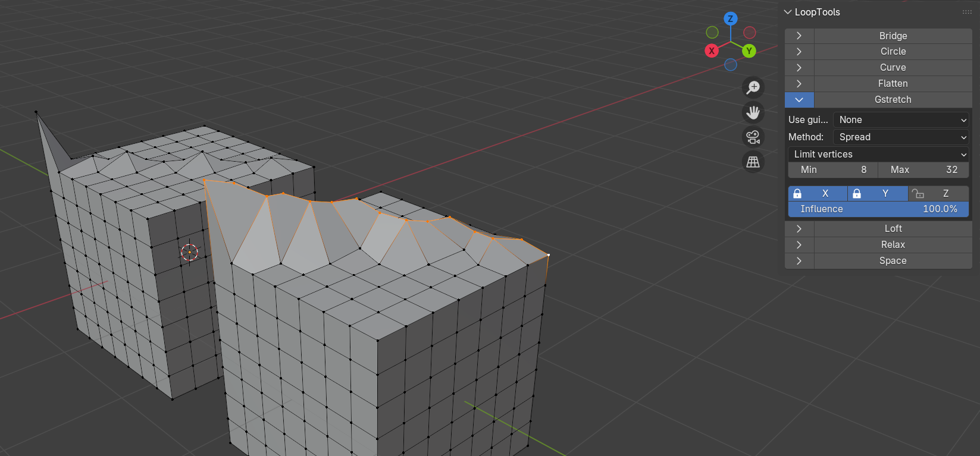Click the green Y axis gizmo ball
The width and height of the screenshot is (980, 456).
(749, 51)
